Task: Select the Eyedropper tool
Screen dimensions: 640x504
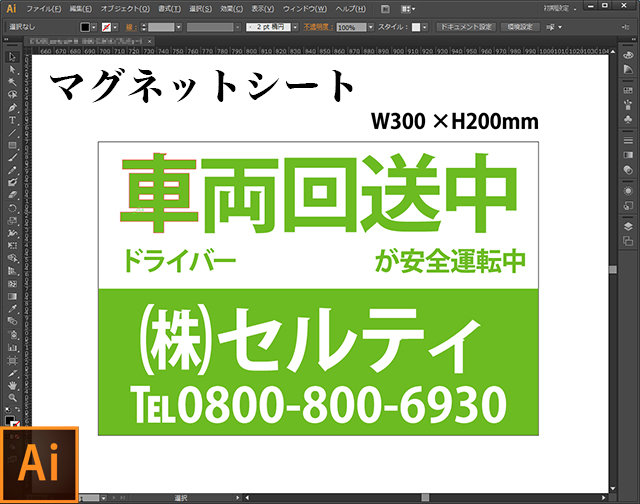Action: point(12,309)
